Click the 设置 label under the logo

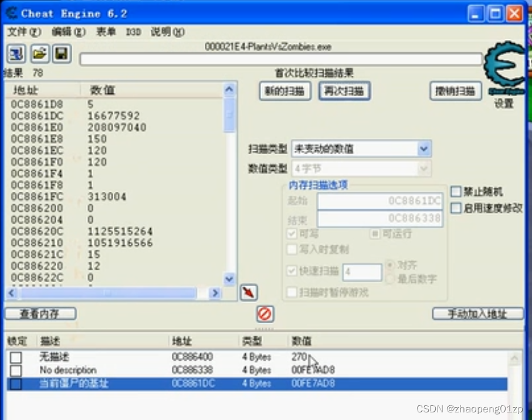click(504, 103)
